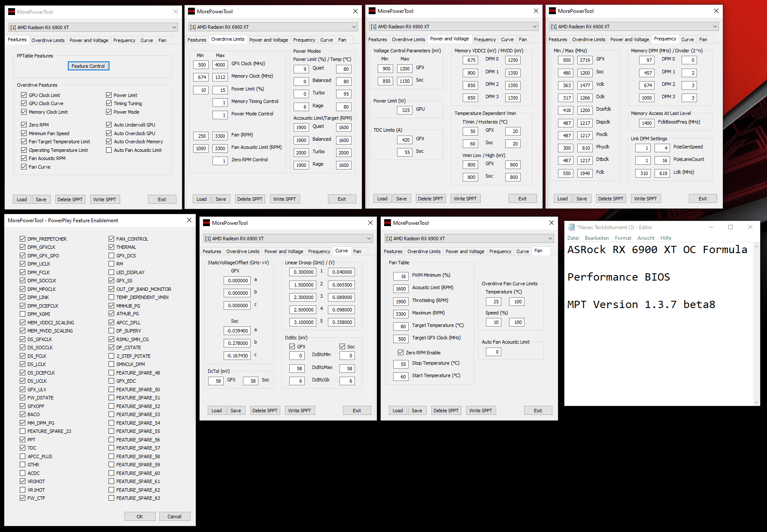Switch to the Curve tab in the Frequency window
The width and height of the screenshot is (767, 532).
pos(688,39)
